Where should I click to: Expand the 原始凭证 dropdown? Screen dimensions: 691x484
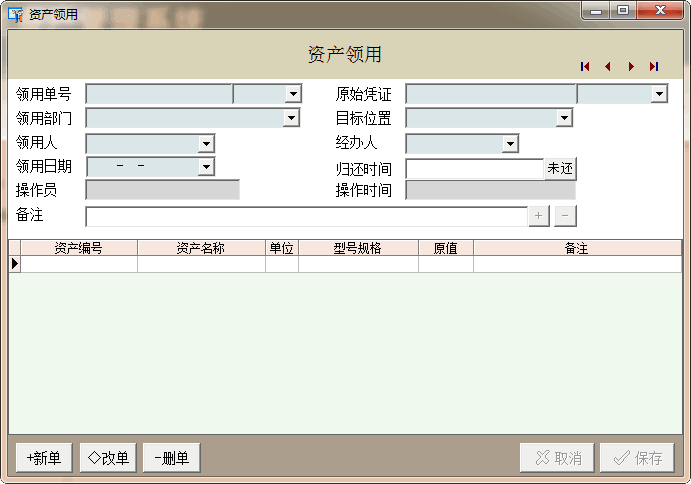(x=659, y=94)
